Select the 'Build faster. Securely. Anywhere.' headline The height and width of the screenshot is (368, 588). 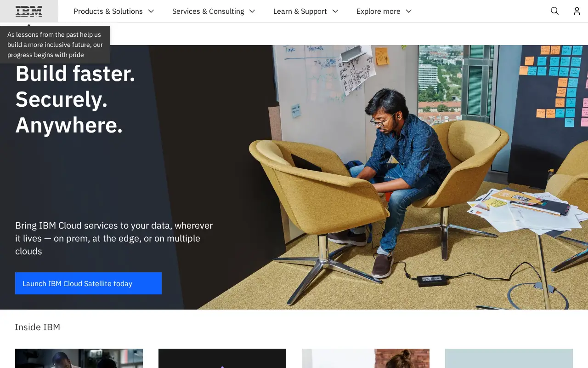coord(75,99)
